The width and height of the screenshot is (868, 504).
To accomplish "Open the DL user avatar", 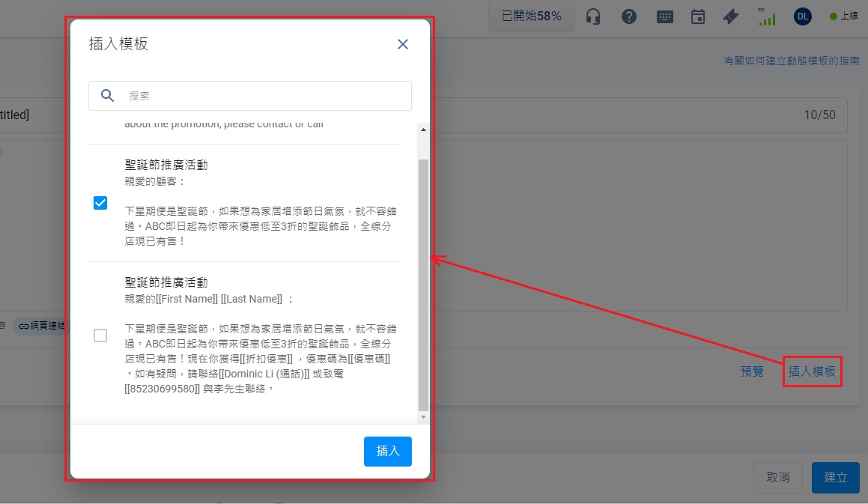I will tap(803, 16).
